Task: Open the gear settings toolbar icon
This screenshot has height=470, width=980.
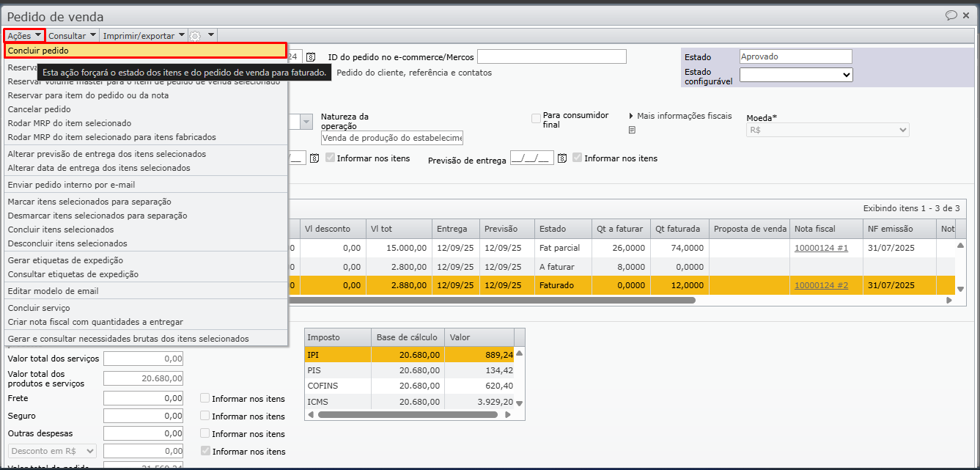Action: click(x=195, y=36)
